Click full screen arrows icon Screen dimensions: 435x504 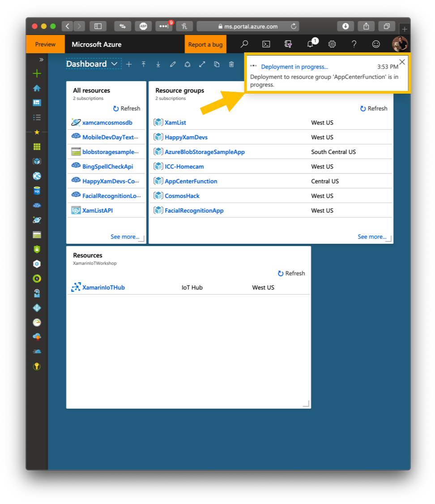click(202, 64)
